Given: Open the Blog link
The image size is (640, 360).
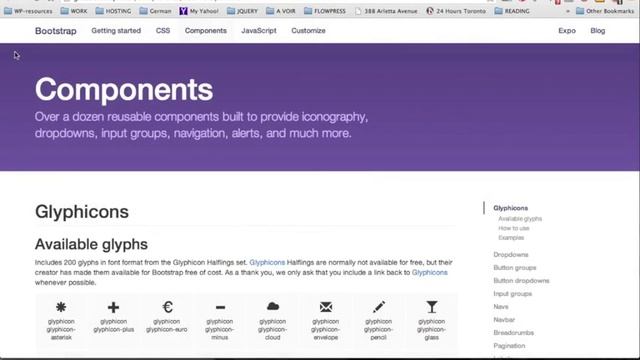Looking at the screenshot, I should [x=598, y=31].
